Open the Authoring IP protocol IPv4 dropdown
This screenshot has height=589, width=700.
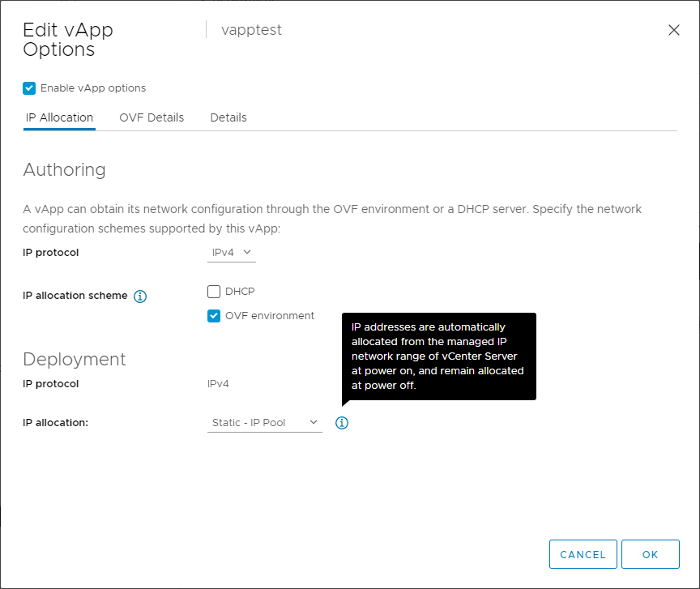[231, 253]
